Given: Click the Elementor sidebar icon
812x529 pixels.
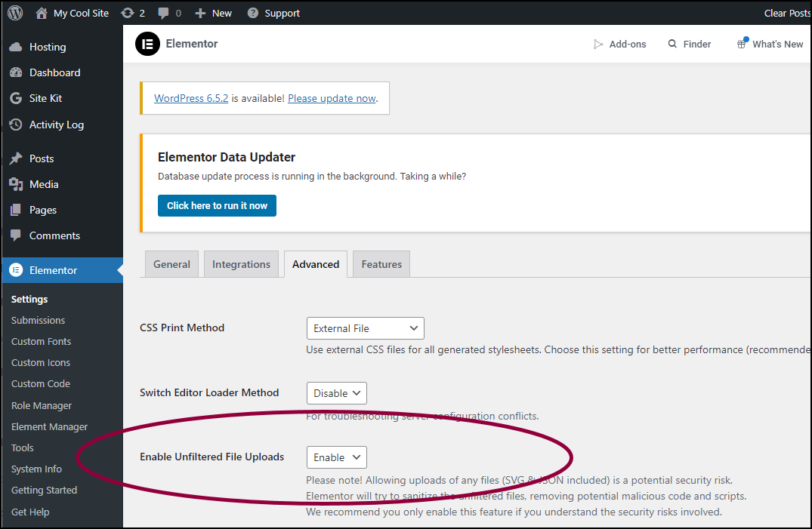Looking at the screenshot, I should coord(16,269).
